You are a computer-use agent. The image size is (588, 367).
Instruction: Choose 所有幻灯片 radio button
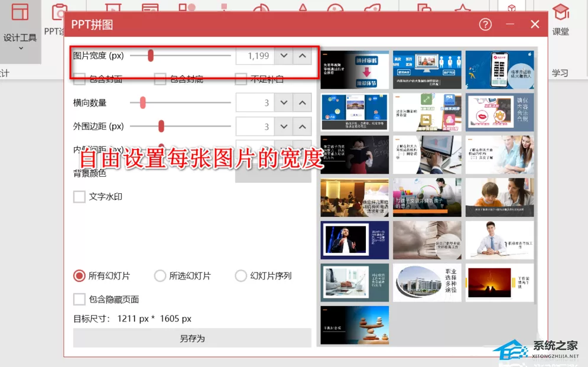79,276
